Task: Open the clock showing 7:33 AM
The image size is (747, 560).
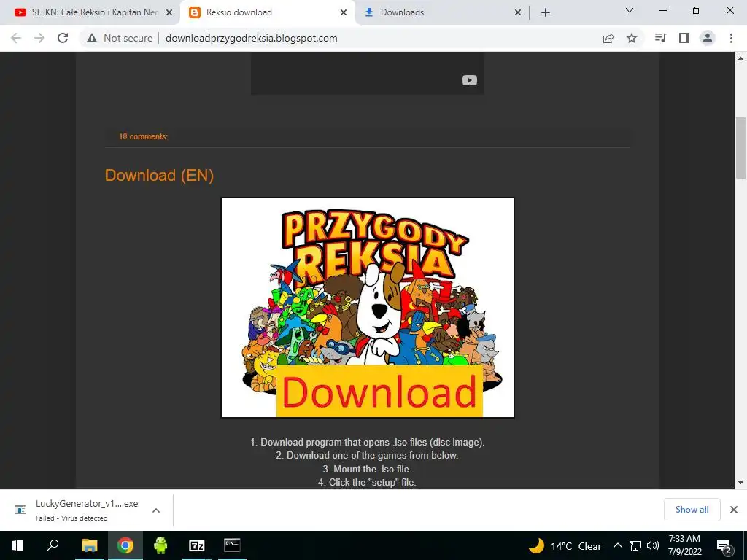Action: [684, 545]
